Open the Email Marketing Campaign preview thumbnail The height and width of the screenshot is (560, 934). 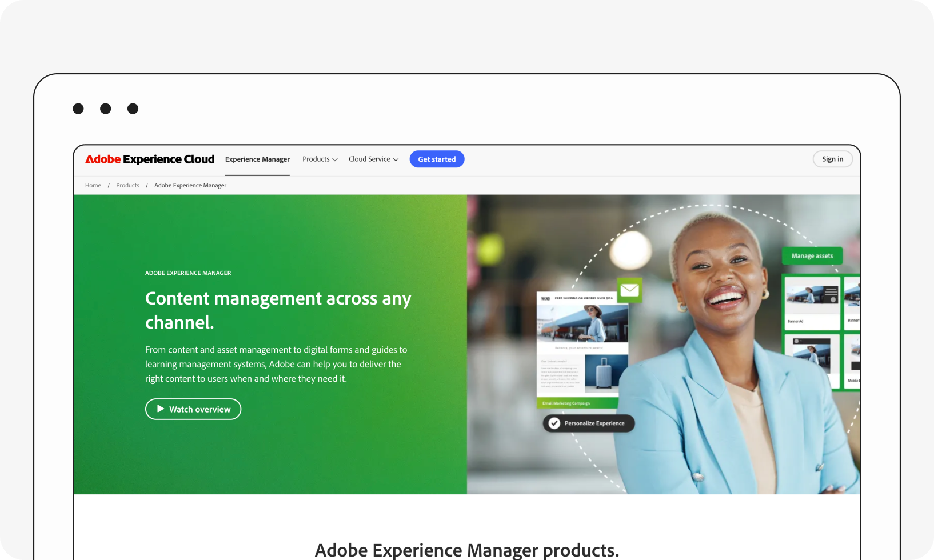582,351
